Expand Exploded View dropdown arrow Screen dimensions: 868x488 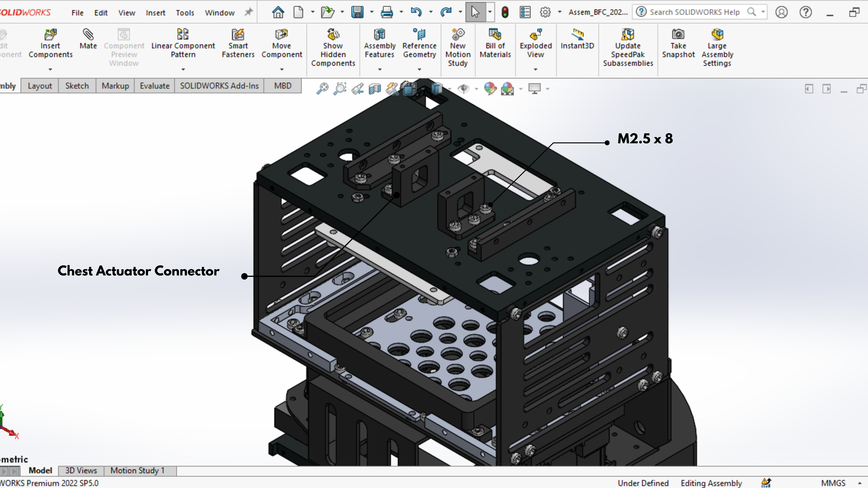tap(535, 69)
